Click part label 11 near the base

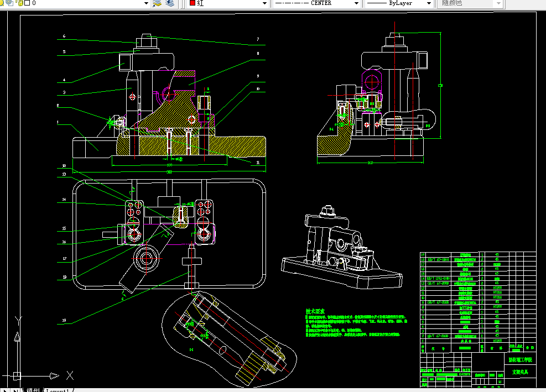click(258, 163)
